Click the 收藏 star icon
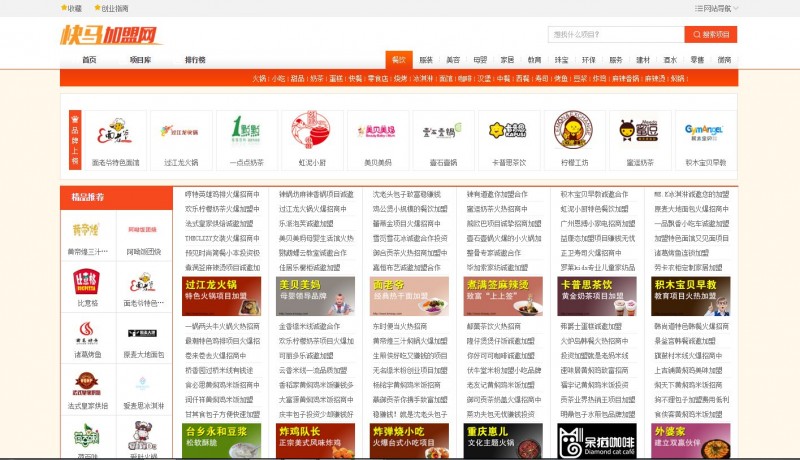800x460 pixels. [x=64, y=8]
